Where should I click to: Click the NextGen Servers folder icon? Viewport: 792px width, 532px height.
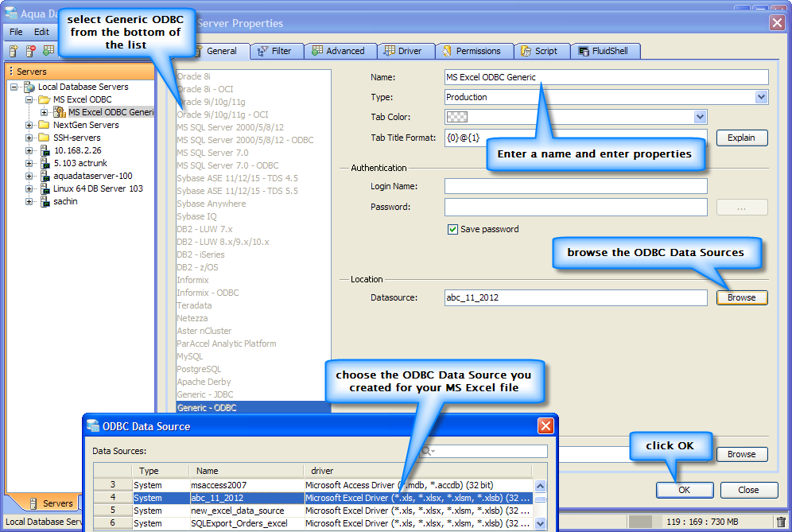tap(45, 125)
